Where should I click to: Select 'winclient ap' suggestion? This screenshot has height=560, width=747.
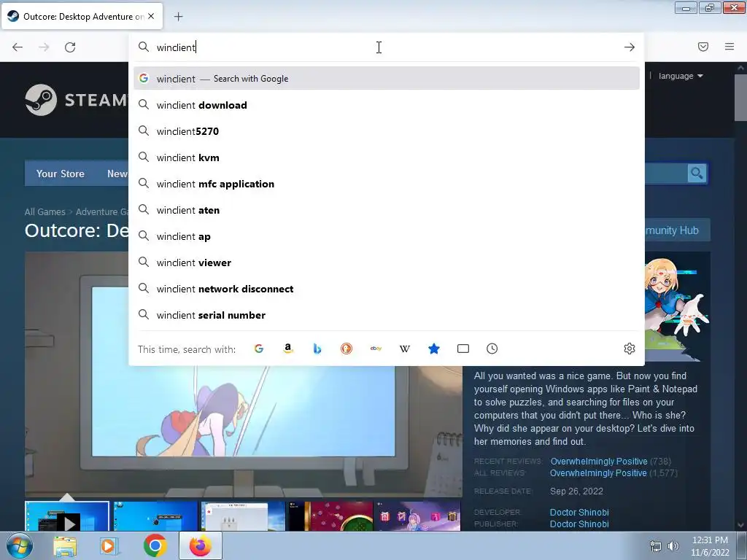(387, 236)
